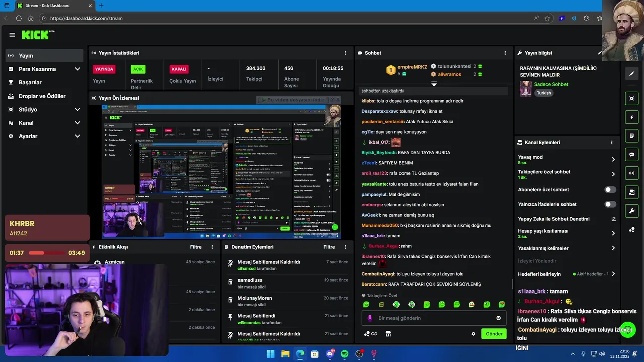Open Droplar ve Ödüller in sidebar

[44, 96]
